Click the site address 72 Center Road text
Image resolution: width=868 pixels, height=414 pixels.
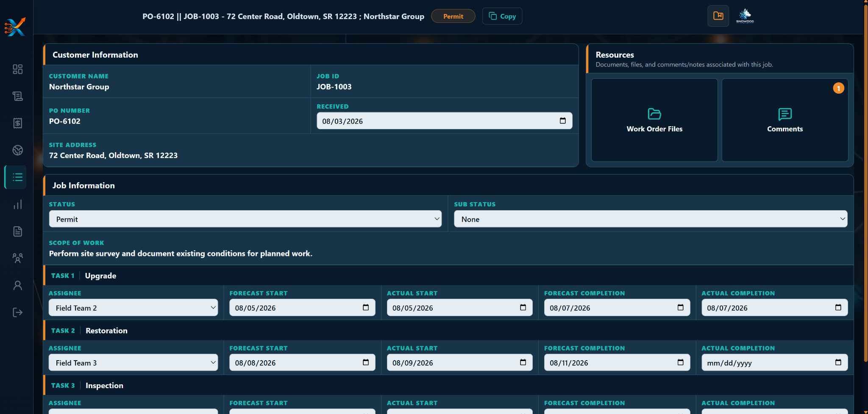[x=113, y=155]
